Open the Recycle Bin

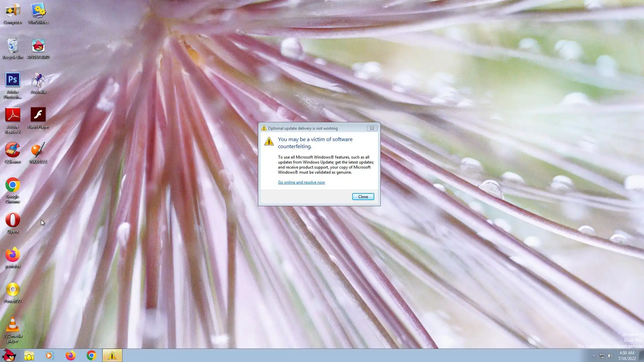click(12, 46)
